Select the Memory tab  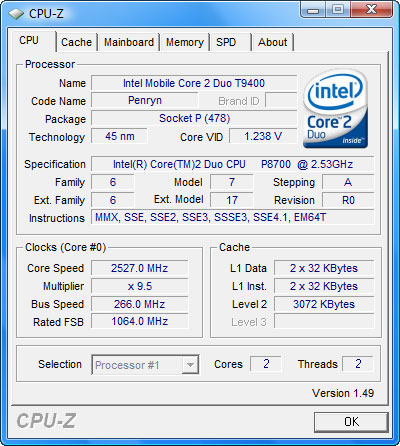point(185,42)
